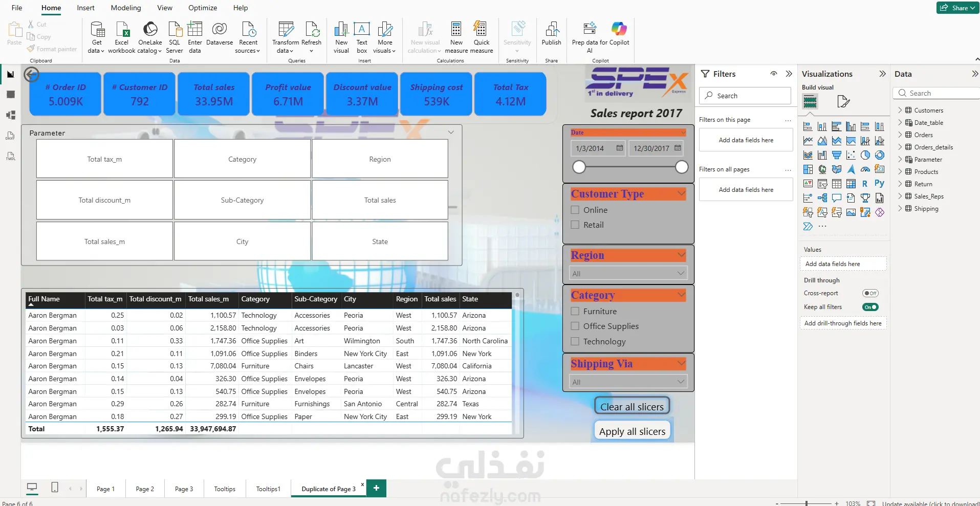Collapse the Parameter slicer chevron

pos(451,133)
